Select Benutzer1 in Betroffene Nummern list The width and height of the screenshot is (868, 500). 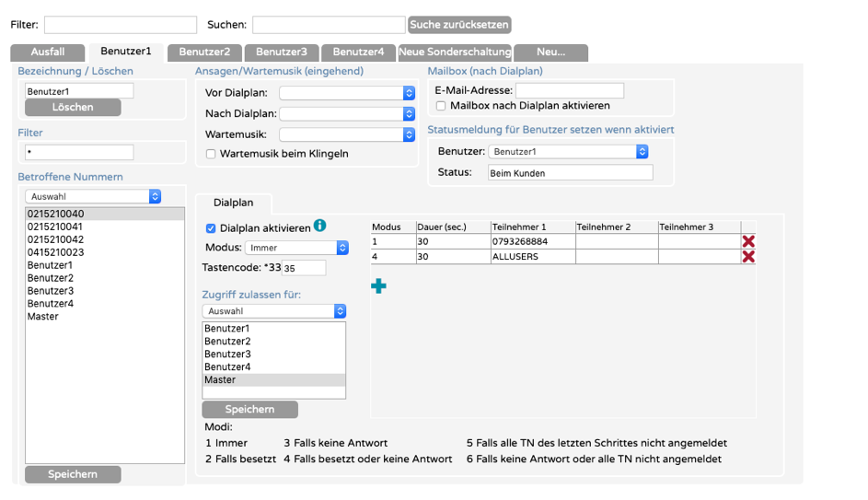105,264
